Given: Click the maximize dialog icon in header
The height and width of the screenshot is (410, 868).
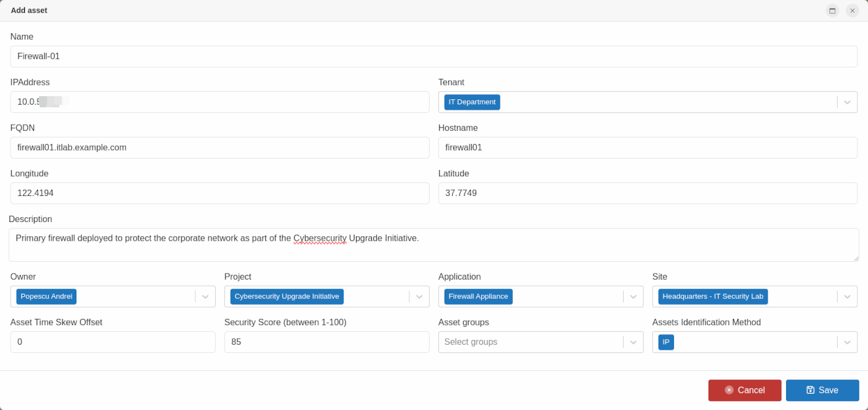Looking at the screenshot, I should [832, 11].
